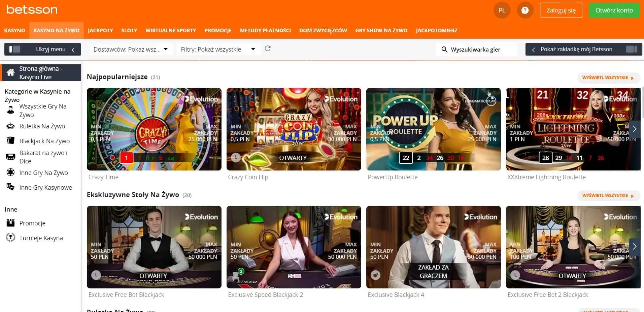Click the dice icon beside Inne Gry Kasynowe
644x312 pixels.
tap(10, 187)
